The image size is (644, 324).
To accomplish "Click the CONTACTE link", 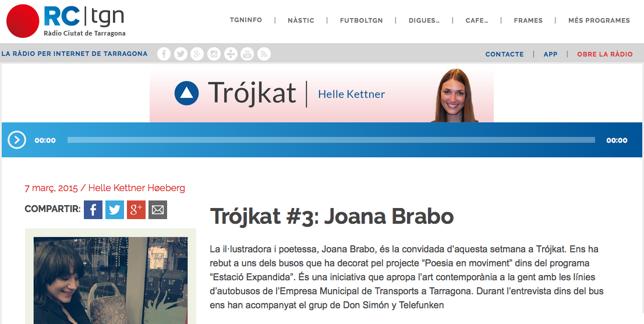I will (x=504, y=54).
